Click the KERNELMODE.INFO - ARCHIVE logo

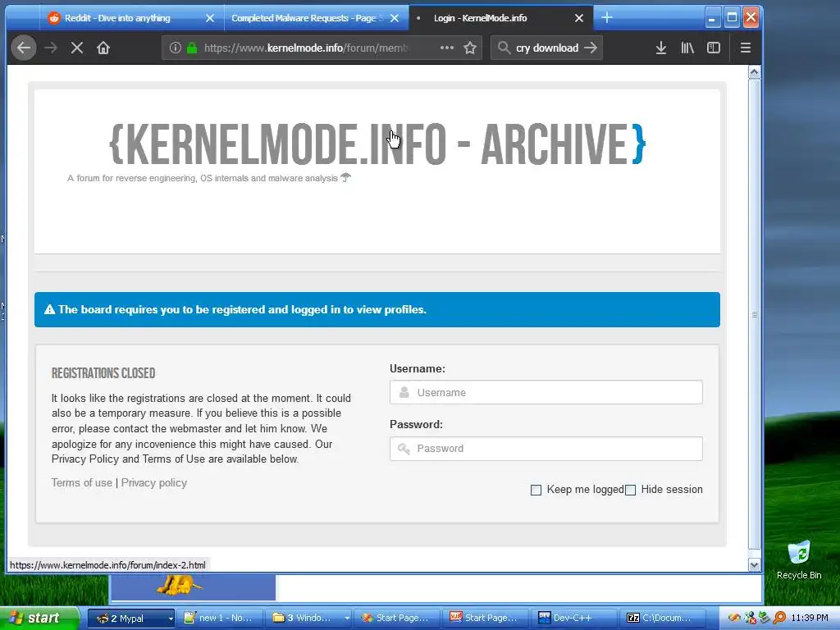(x=377, y=144)
